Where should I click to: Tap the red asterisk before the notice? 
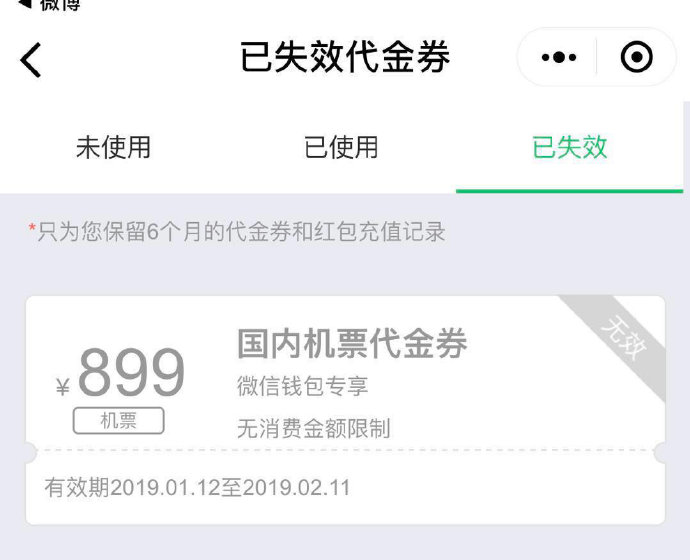point(32,228)
